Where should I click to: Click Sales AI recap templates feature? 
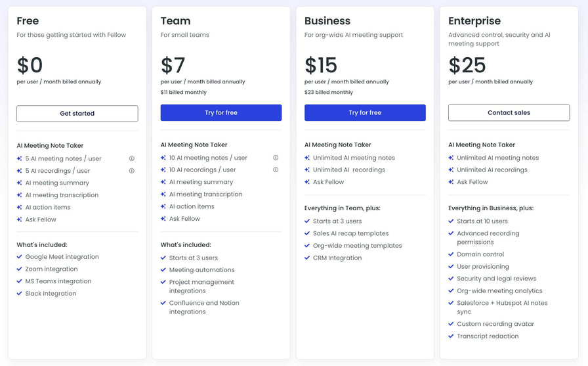(350, 233)
